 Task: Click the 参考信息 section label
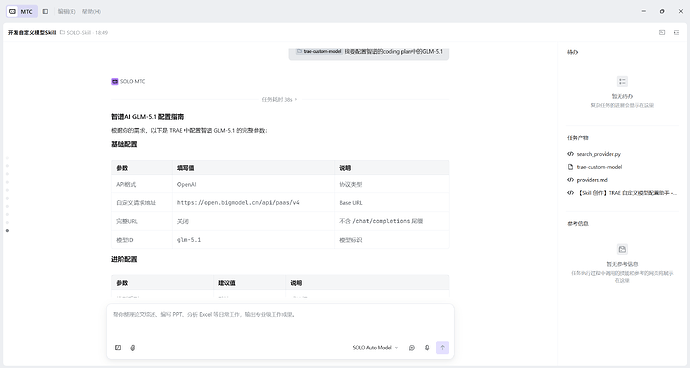coord(578,224)
